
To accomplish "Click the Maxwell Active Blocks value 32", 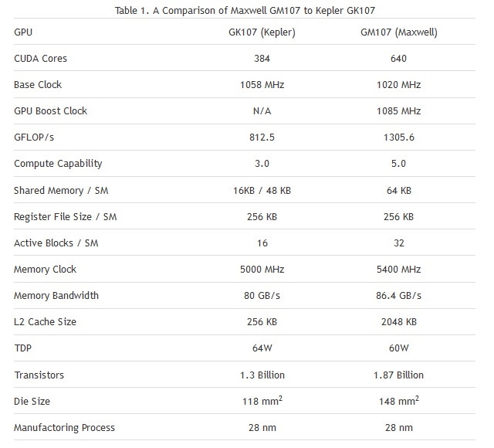I will click(399, 243).
